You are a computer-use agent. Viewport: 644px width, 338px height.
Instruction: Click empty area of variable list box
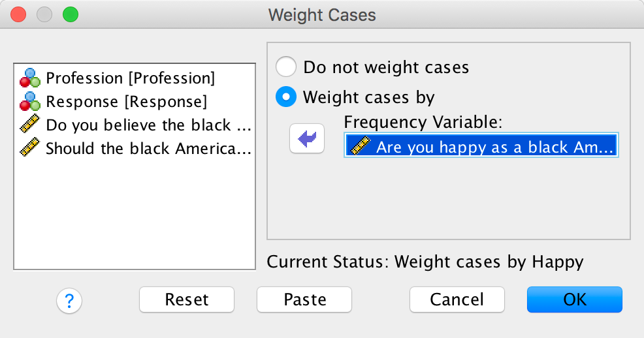134,215
